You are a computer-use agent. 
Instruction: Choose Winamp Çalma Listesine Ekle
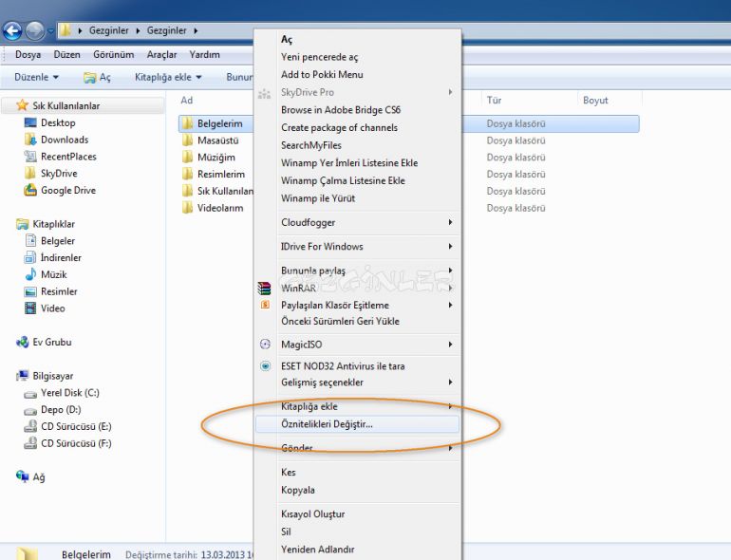click(x=343, y=180)
